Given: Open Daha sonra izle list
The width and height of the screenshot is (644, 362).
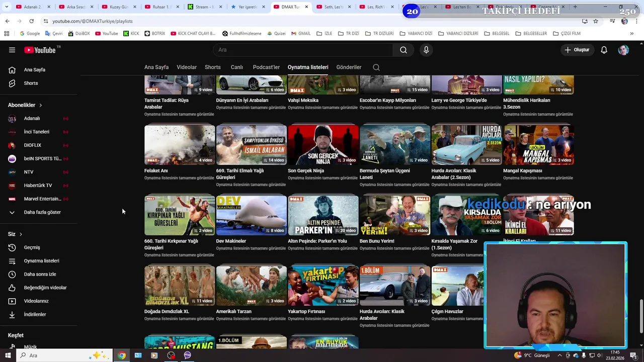Looking at the screenshot, I should 40,274.
